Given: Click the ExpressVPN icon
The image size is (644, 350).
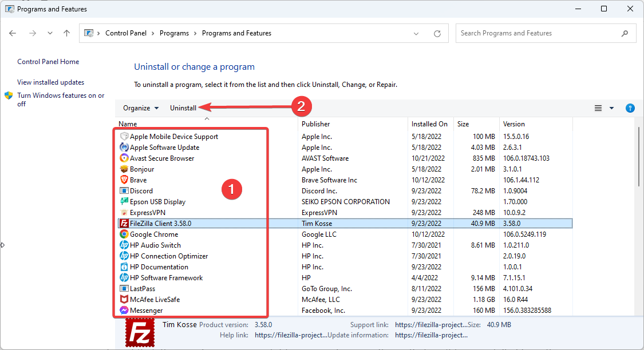Looking at the screenshot, I should [x=124, y=213].
